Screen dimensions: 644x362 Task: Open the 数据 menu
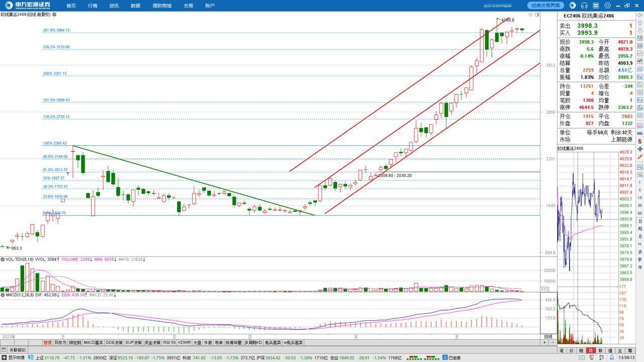click(x=135, y=6)
